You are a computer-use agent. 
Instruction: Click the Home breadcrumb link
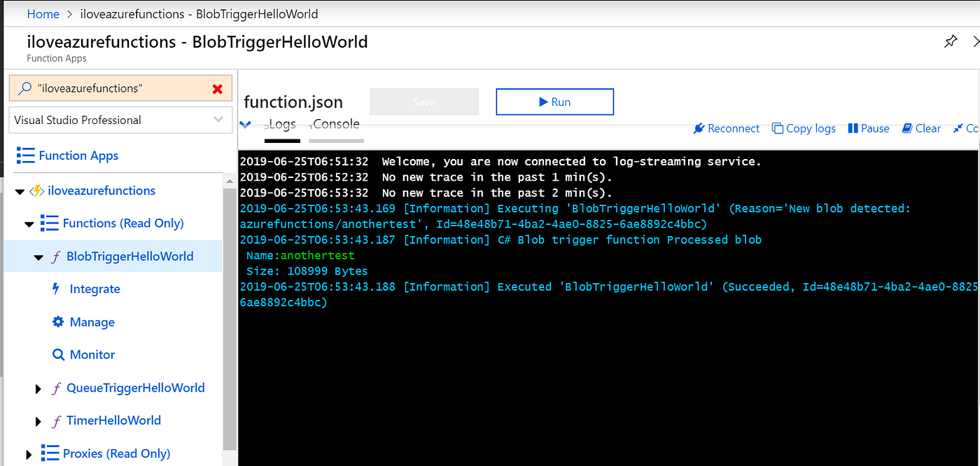click(43, 13)
